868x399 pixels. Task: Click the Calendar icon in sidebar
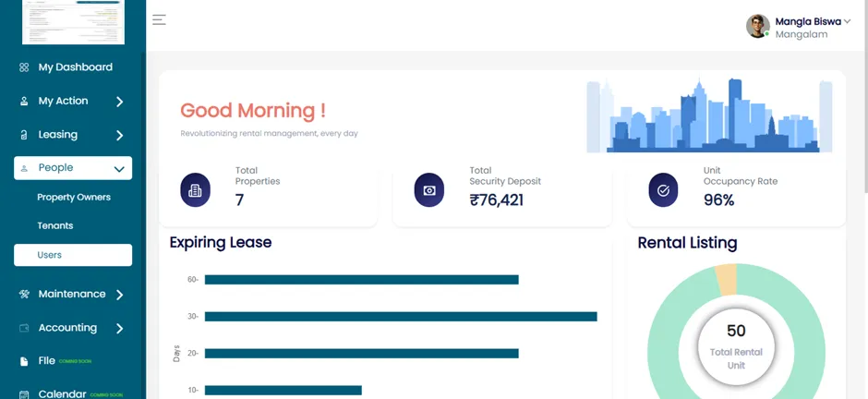(24, 394)
